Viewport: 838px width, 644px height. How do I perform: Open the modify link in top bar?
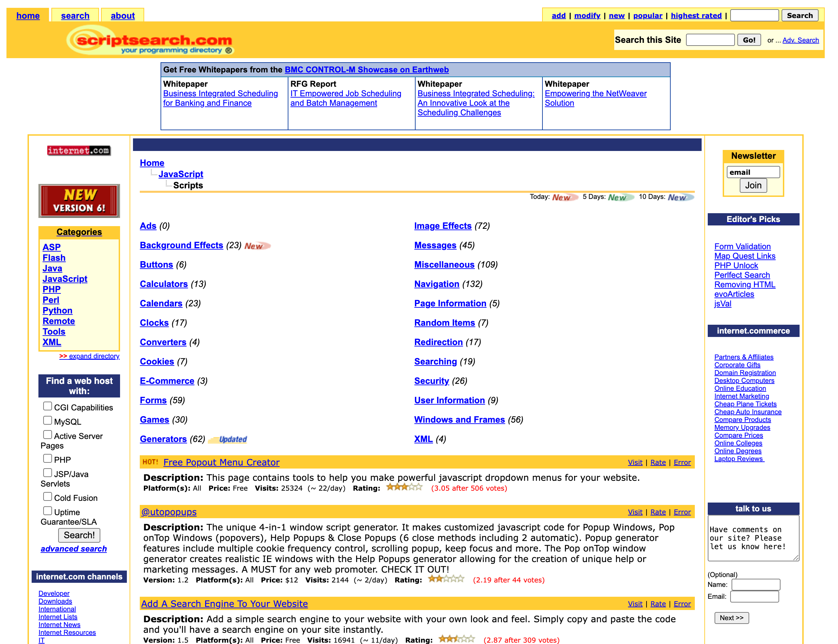pyautogui.click(x=587, y=16)
